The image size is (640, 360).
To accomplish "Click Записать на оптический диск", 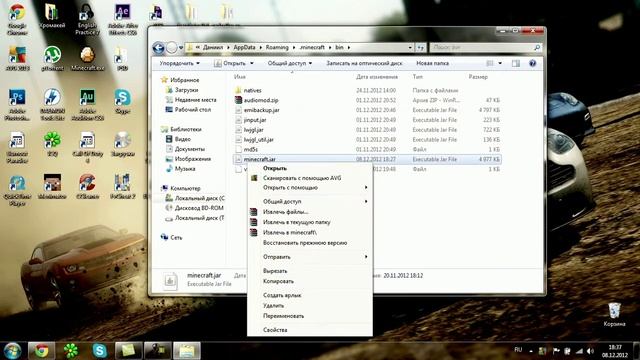I will click(x=364, y=63).
